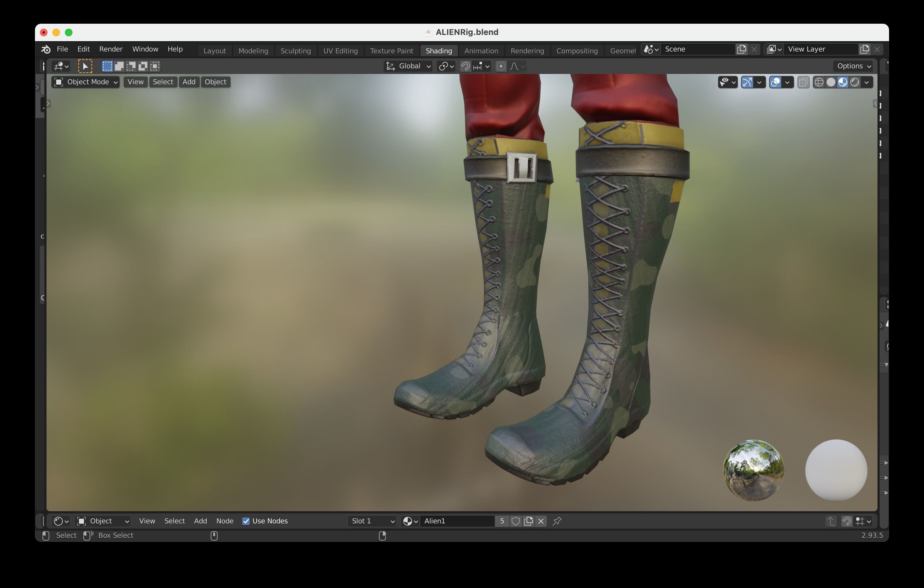Switch viewport to solid shading
Screen dimensions: 924x588
(831, 82)
